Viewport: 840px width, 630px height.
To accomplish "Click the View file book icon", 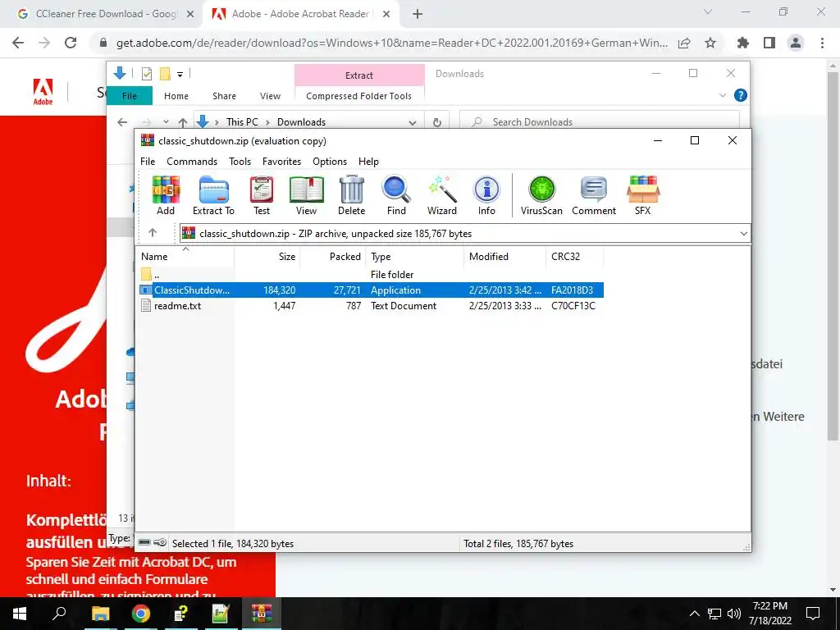I will coord(307,195).
